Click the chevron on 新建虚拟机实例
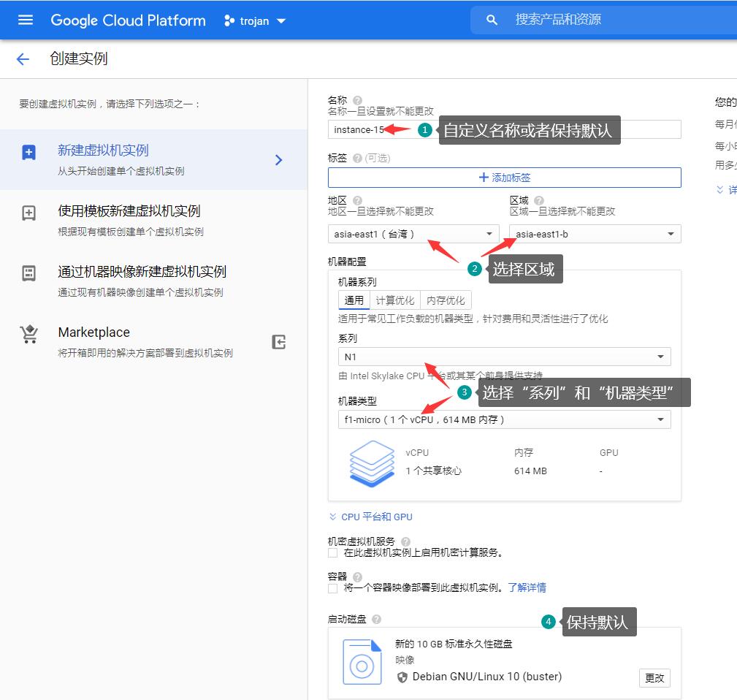Screen dimensions: 737x700 click(279, 160)
